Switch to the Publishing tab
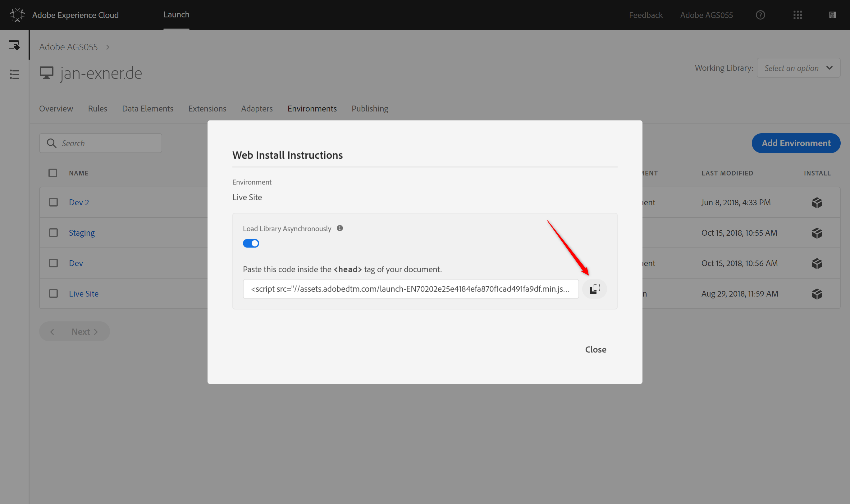Image resolution: width=850 pixels, height=504 pixels. click(370, 109)
